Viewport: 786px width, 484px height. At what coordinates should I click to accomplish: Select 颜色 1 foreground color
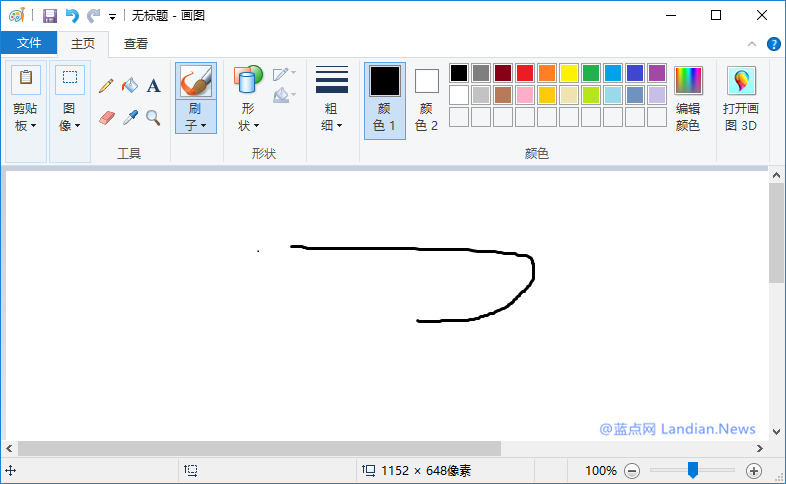pos(384,101)
